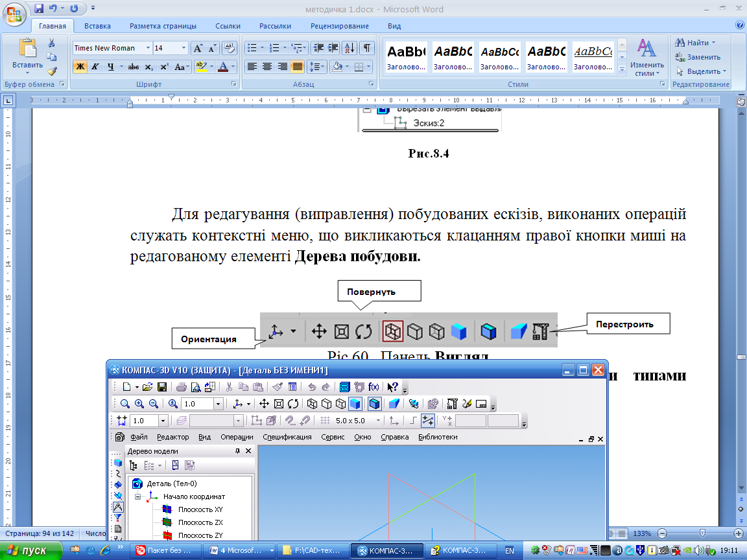Toggle Subscript in Word font group
The height and width of the screenshot is (560, 747).
click(x=149, y=67)
